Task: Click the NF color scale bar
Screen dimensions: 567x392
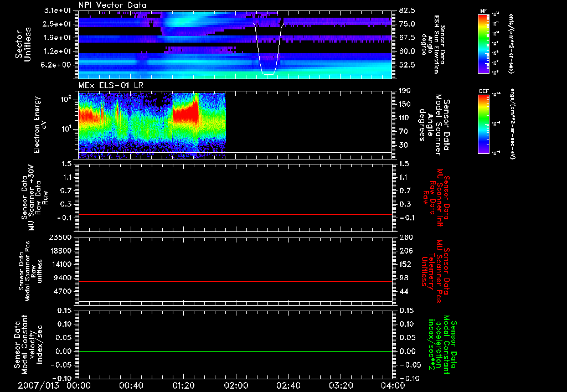Action: click(x=484, y=43)
